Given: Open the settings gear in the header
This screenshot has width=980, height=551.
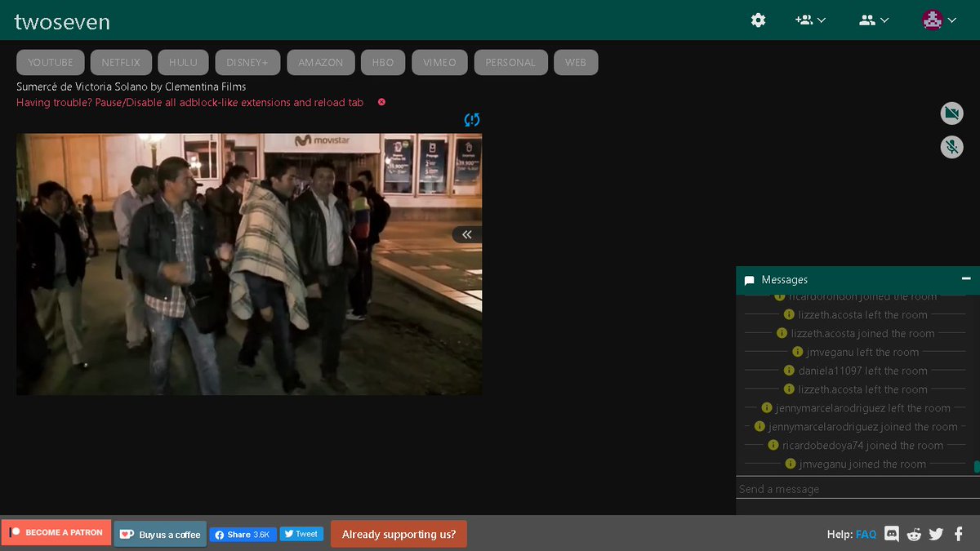Looking at the screenshot, I should pos(758,20).
